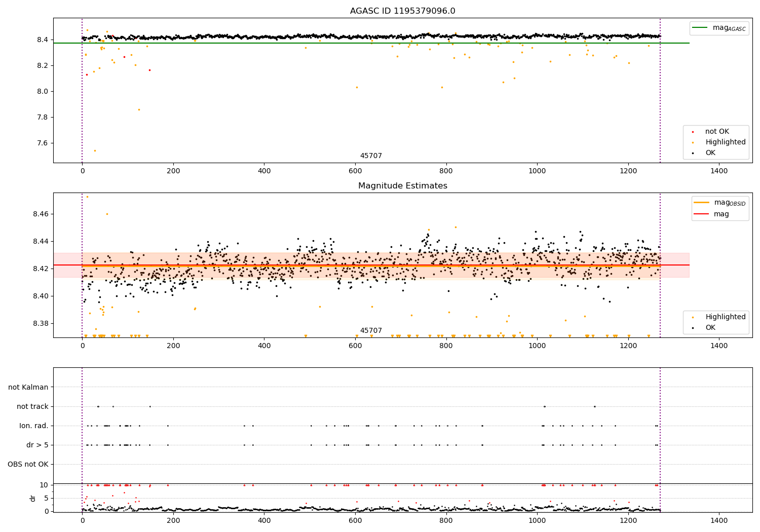Click the 8.38 y-axis tick label

coord(41,324)
